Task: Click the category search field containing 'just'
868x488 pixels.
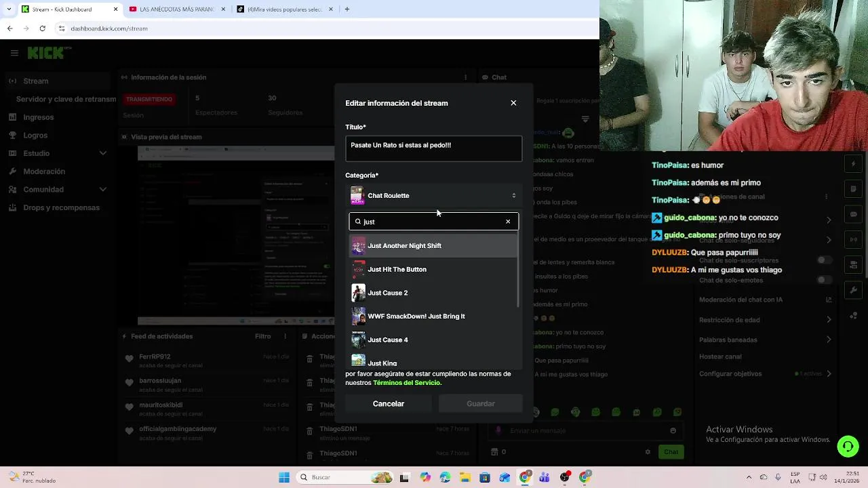Action: click(x=434, y=222)
